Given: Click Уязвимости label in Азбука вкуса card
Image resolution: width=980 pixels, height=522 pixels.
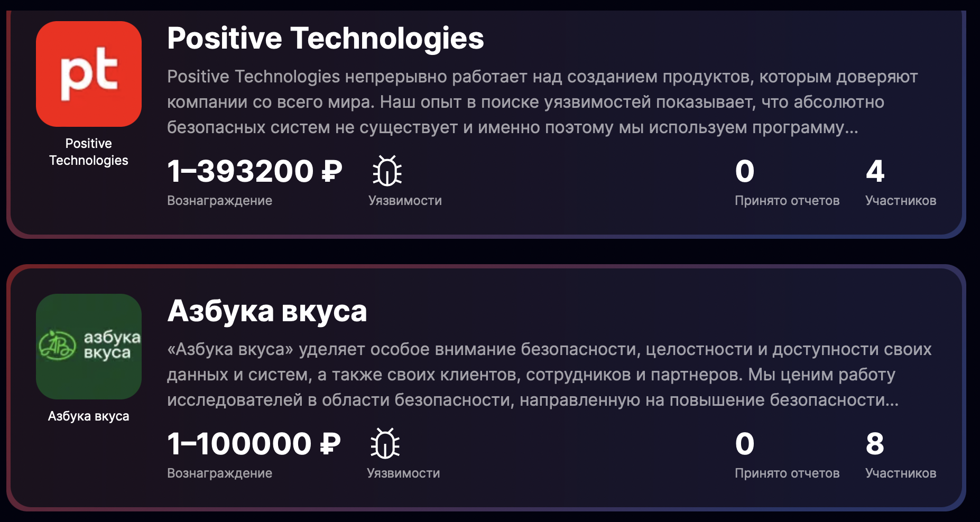Looking at the screenshot, I should pyautogui.click(x=403, y=473).
